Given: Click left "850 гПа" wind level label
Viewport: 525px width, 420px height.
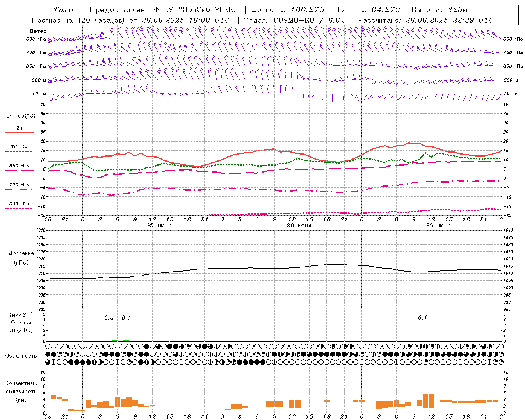Looking at the screenshot, I should 36,66.
